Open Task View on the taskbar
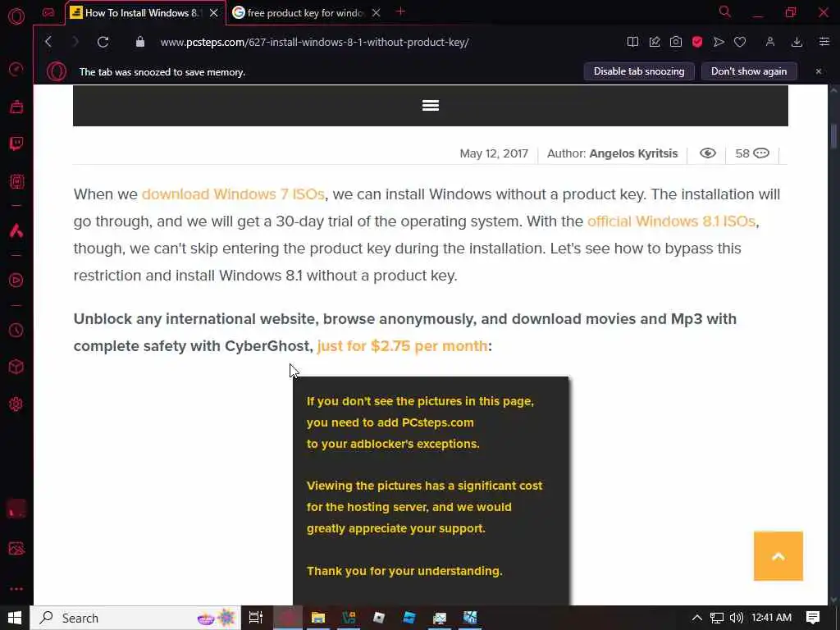 256,618
